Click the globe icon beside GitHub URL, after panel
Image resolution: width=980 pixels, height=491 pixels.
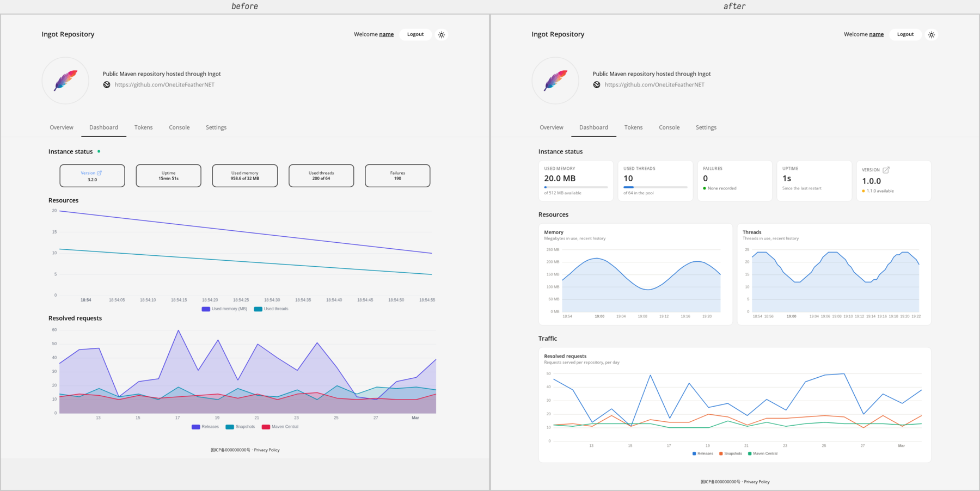[597, 85]
